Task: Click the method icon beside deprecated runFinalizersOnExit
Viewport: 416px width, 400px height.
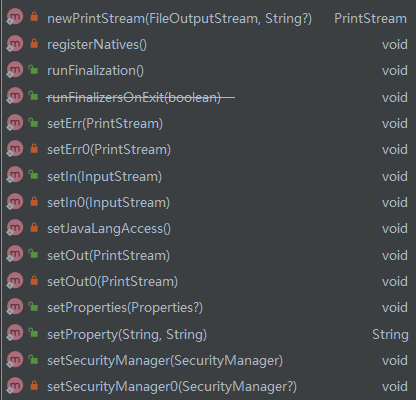Action: coord(15,96)
